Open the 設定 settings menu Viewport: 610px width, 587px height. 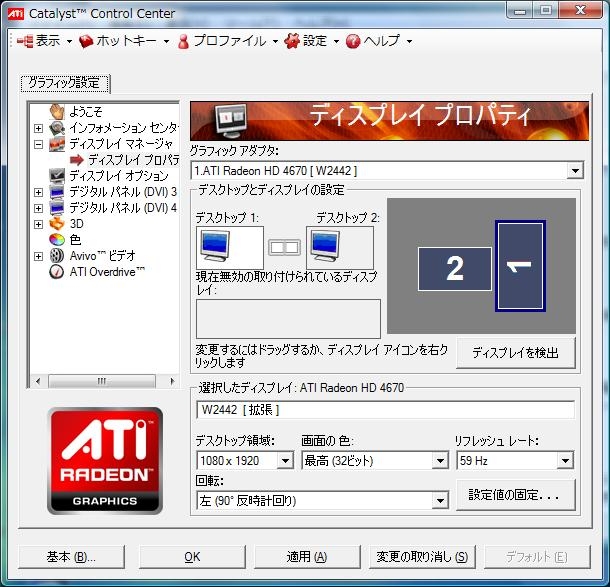tap(311, 40)
